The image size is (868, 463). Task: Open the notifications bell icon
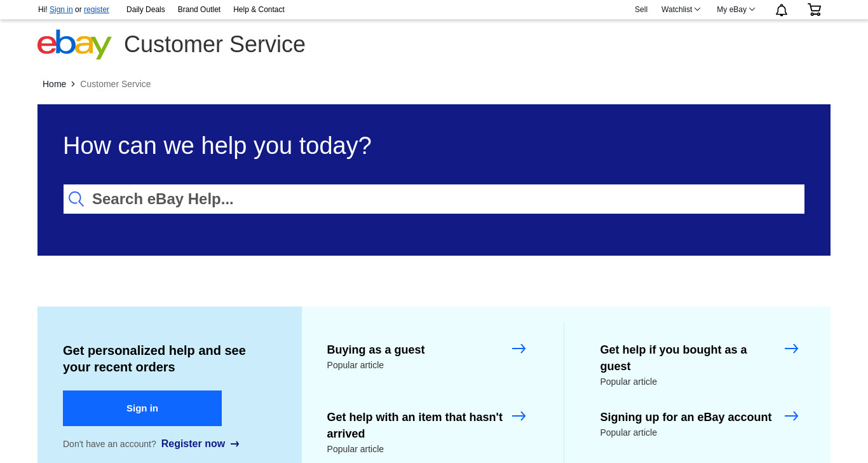pyautogui.click(x=782, y=10)
